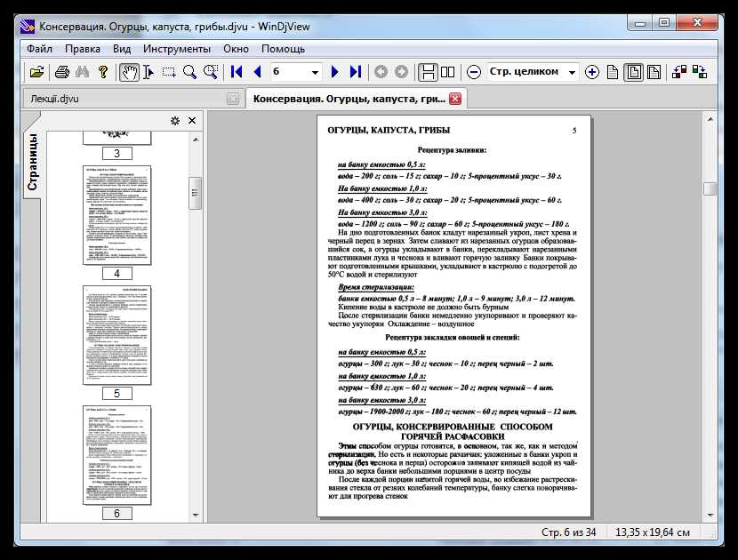Viewport: 738px width, 560px height.
Task: Toggle fit whole page icon
Action: (x=633, y=72)
